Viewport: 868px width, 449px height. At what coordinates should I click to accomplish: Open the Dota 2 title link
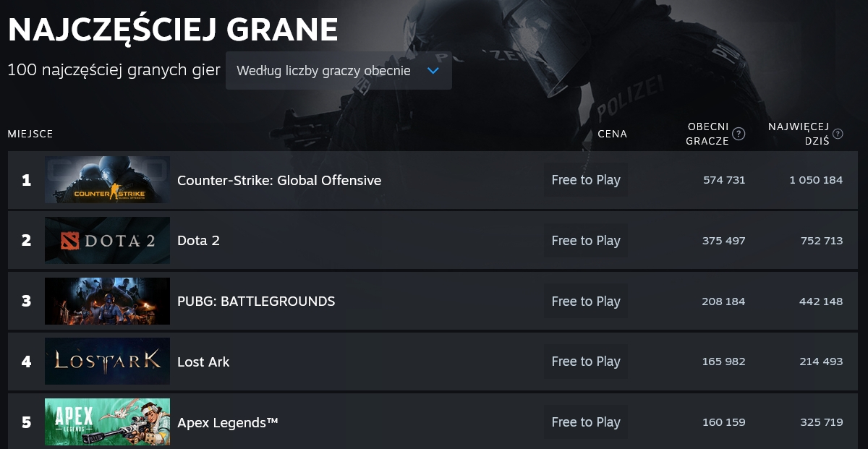(198, 241)
